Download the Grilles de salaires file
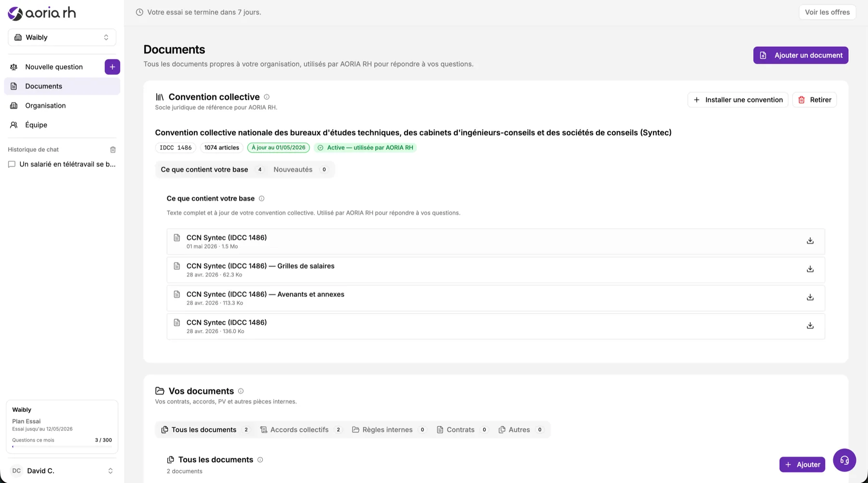 [810, 269]
